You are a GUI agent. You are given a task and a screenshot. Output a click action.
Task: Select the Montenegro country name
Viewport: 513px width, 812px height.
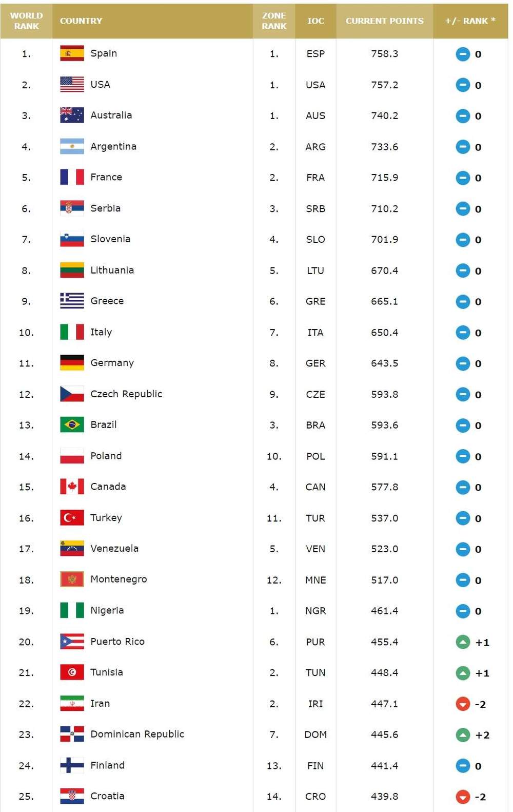pos(119,579)
